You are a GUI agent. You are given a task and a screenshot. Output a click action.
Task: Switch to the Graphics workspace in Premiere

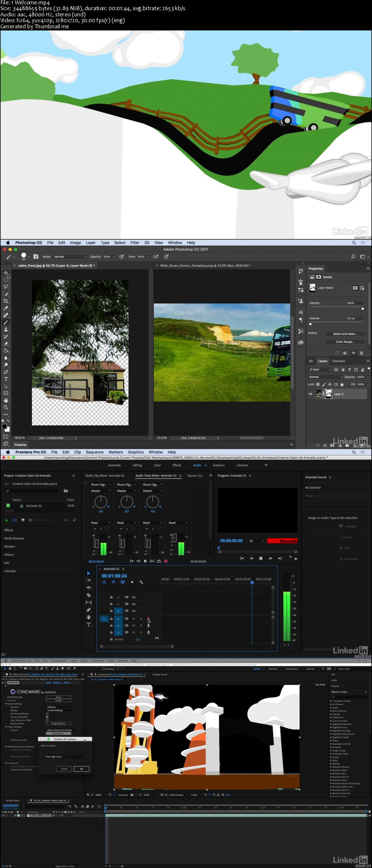point(219,465)
